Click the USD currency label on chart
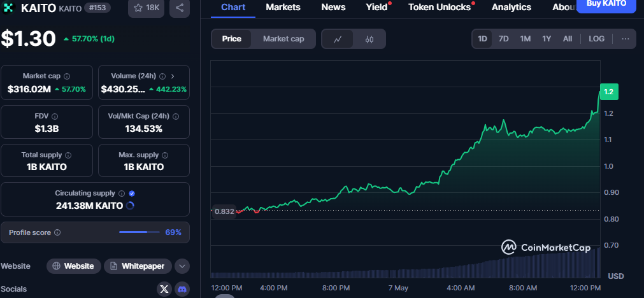This screenshot has width=644, height=298. [x=616, y=276]
